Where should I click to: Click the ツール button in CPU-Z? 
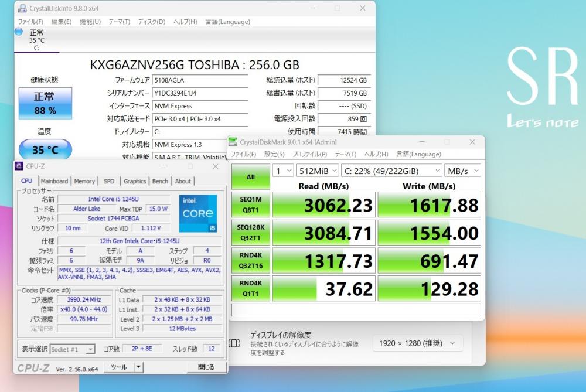(118, 367)
